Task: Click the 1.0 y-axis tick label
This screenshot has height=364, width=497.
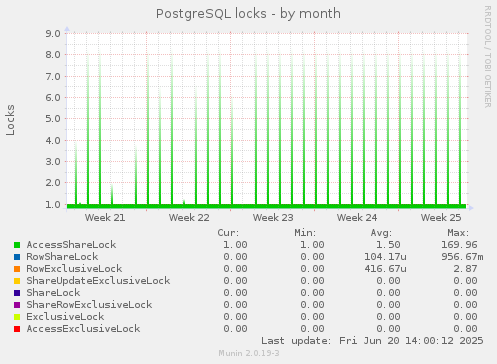Action: tap(53, 204)
